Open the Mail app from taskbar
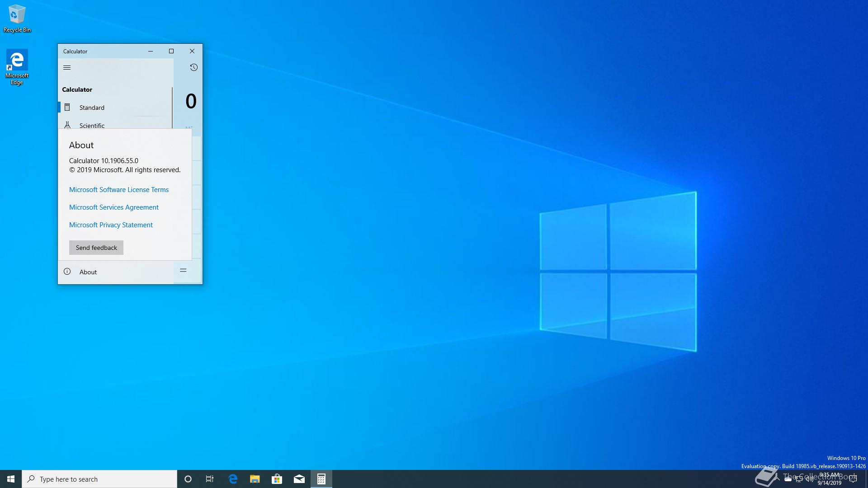The height and width of the screenshot is (488, 868). (x=299, y=479)
